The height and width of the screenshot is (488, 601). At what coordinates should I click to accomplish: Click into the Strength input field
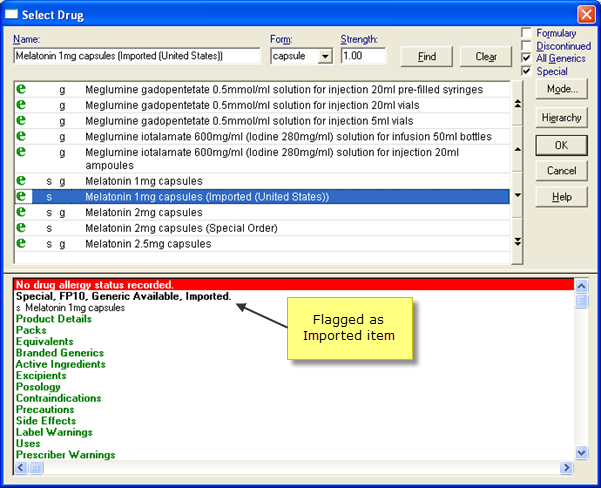tap(366, 57)
